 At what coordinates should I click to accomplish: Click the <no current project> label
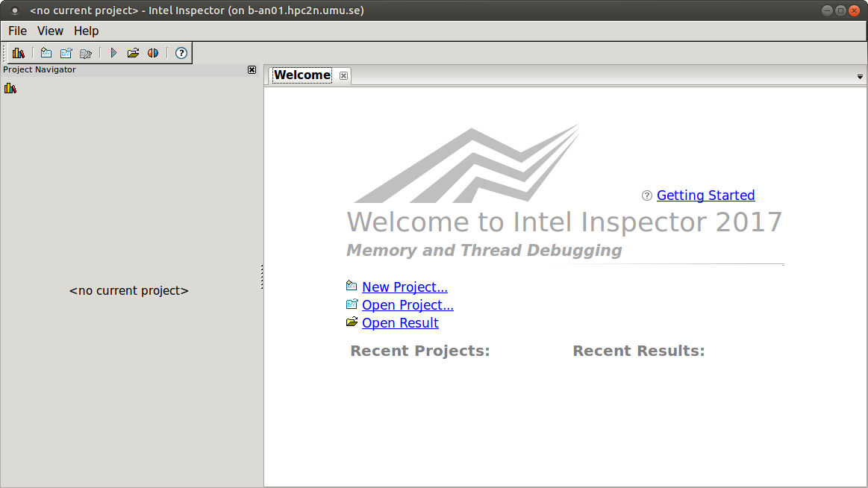coord(128,290)
